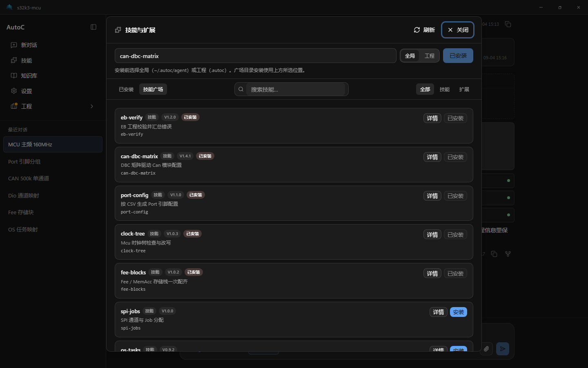Expand the 工程 chevron in sidebar
Image resolution: width=588 pixels, height=368 pixels.
[x=92, y=106]
